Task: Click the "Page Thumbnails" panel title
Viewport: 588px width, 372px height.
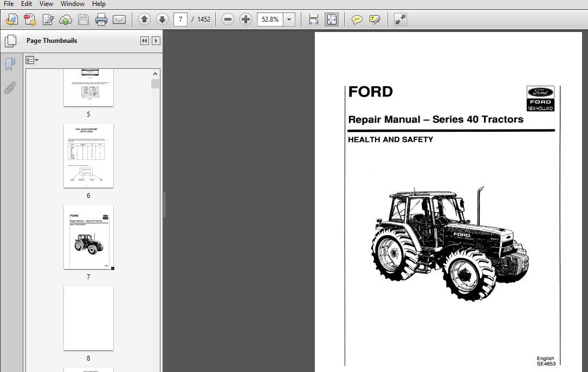Action: (x=51, y=41)
